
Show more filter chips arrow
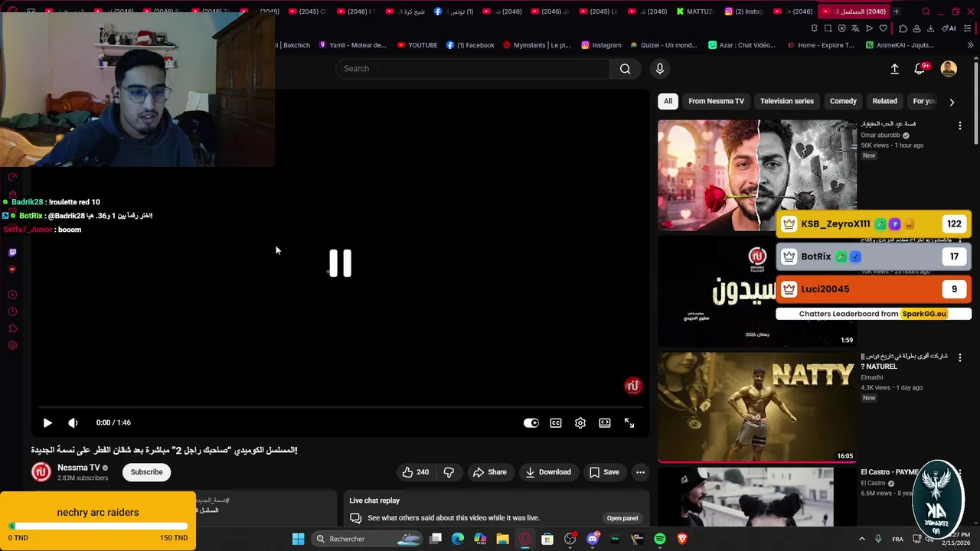952,102
